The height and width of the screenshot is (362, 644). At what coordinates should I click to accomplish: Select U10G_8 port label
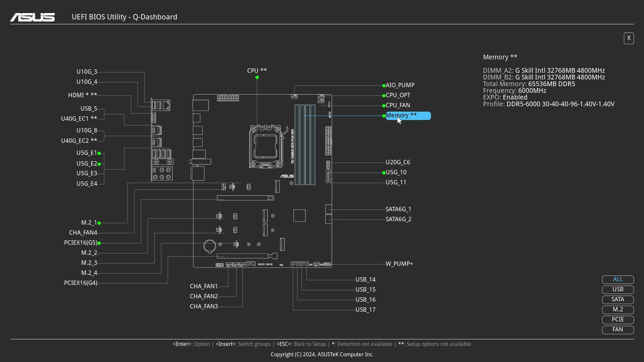(x=87, y=130)
